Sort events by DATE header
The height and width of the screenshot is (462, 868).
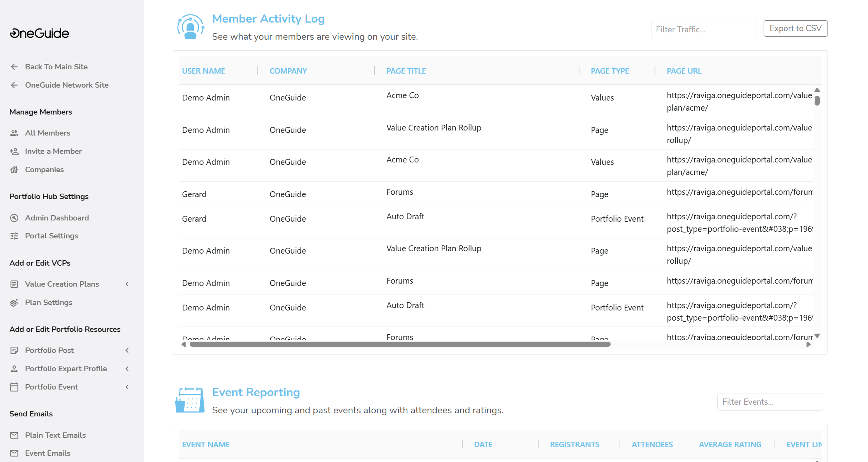click(x=483, y=444)
